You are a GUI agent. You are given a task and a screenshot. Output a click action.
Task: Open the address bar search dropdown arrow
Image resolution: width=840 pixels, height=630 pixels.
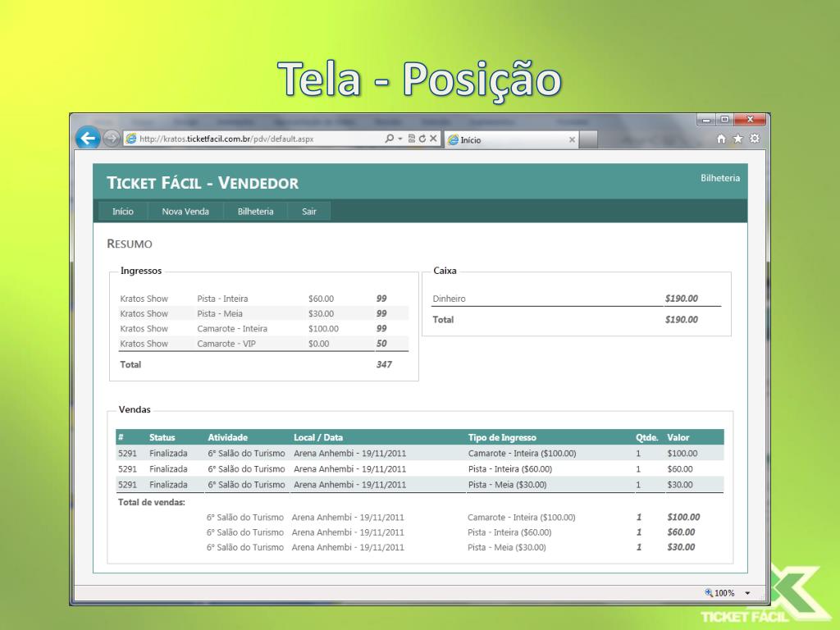tap(399, 139)
